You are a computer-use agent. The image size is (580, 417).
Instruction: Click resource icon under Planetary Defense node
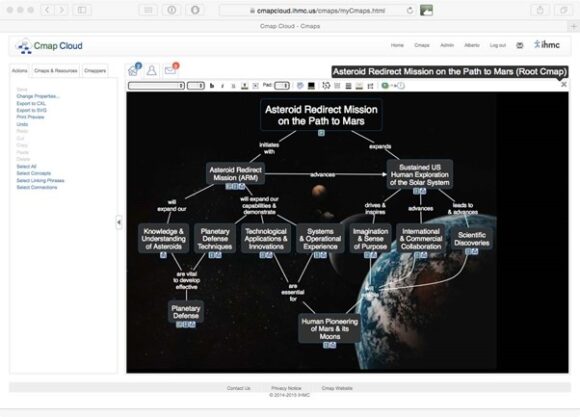pos(186,324)
